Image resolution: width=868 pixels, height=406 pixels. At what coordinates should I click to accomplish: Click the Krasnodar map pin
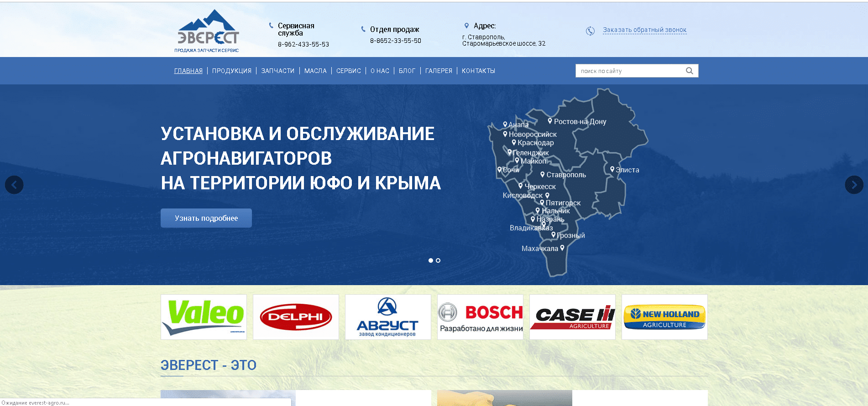click(x=514, y=142)
